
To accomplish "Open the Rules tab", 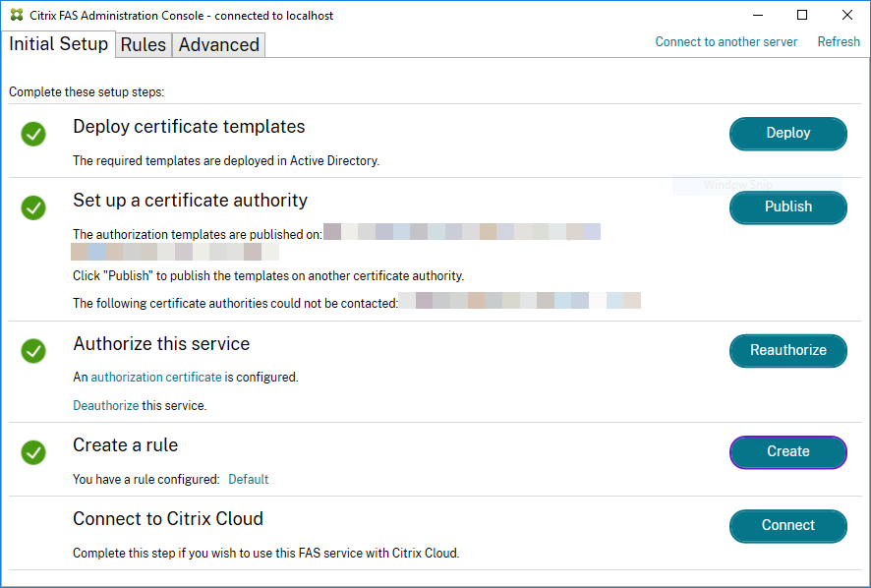I will [144, 45].
